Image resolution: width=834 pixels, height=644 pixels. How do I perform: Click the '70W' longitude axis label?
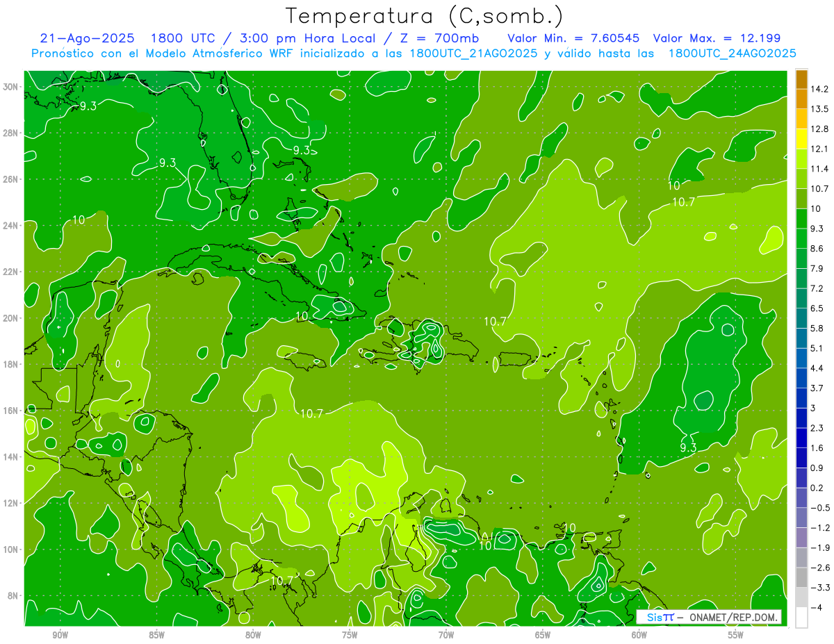pyautogui.click(x=446, y=635)
